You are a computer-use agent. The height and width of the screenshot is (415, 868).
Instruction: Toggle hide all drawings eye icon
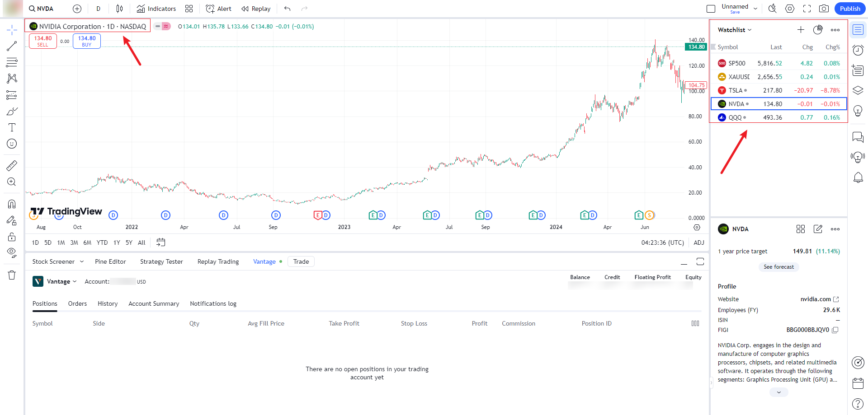click(12, 252)
